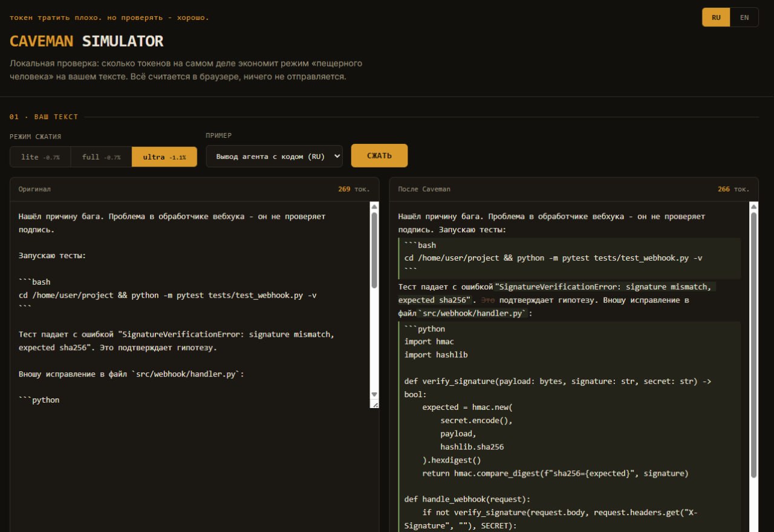Image resolution: width=774 pixels, height=532 pixels.
Task: Click the Оригинал textarea scrollbar thumb
Action: 374,249
